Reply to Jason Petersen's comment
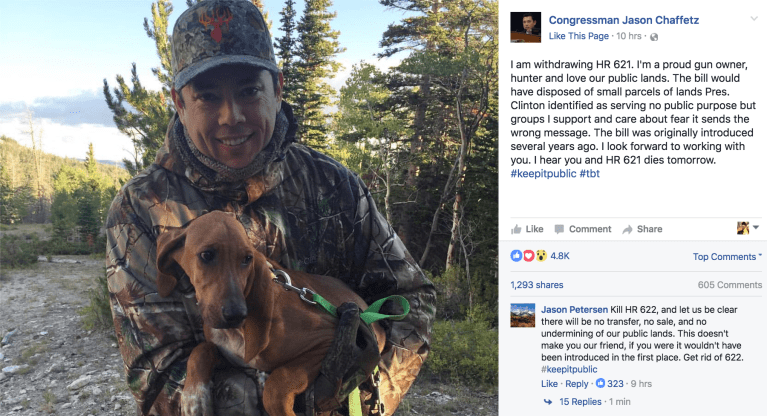The height and width of the screenshot is (416, 767). point(577,384)
